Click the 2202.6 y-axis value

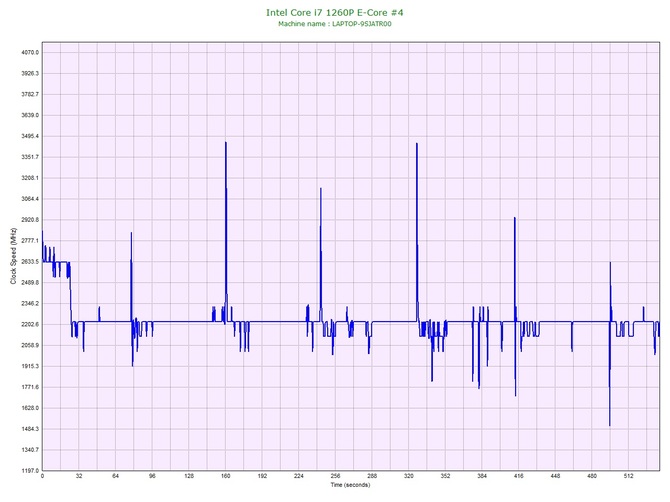(30, 325)
